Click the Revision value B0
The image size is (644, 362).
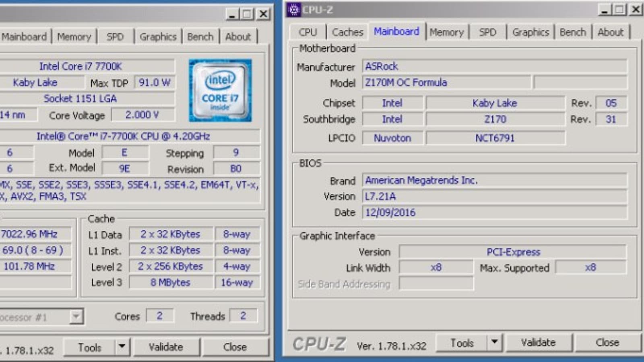[x=236, y=169]
